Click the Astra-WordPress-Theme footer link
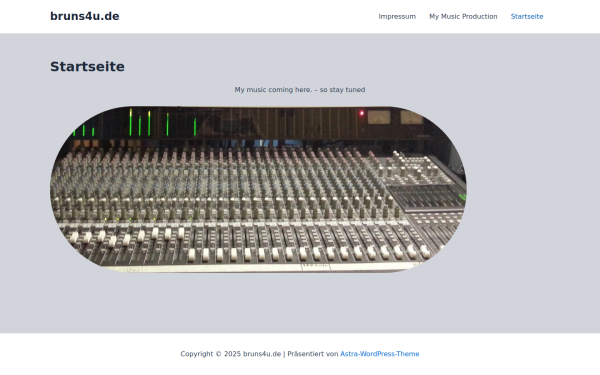 point(380,354)
